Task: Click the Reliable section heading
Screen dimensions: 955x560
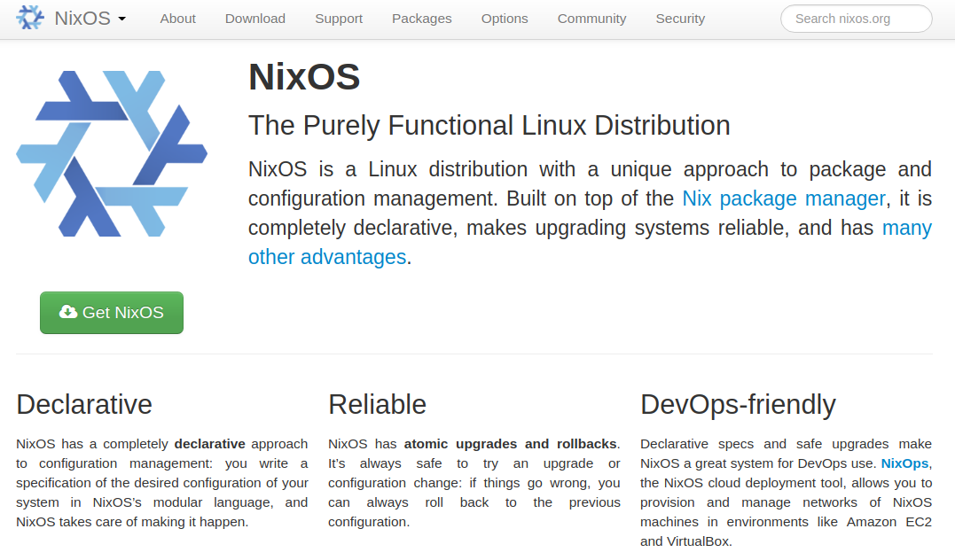Action: pyautogui.click(x=377, y=405)
